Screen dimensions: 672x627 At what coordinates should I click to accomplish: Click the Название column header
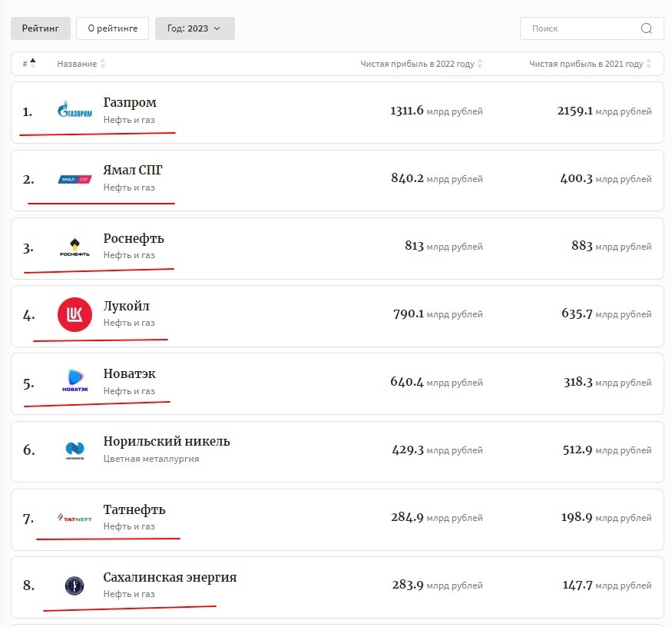(77, 64)
